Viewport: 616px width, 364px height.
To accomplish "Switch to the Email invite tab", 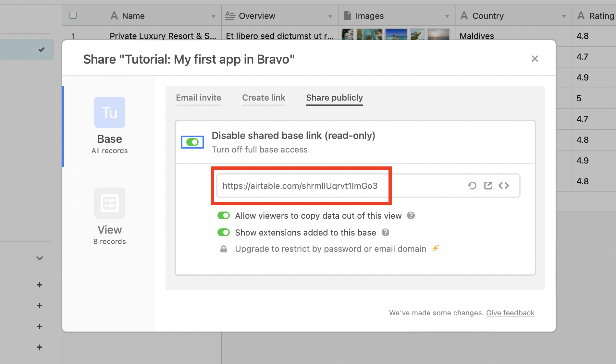I will coord(199,98).
